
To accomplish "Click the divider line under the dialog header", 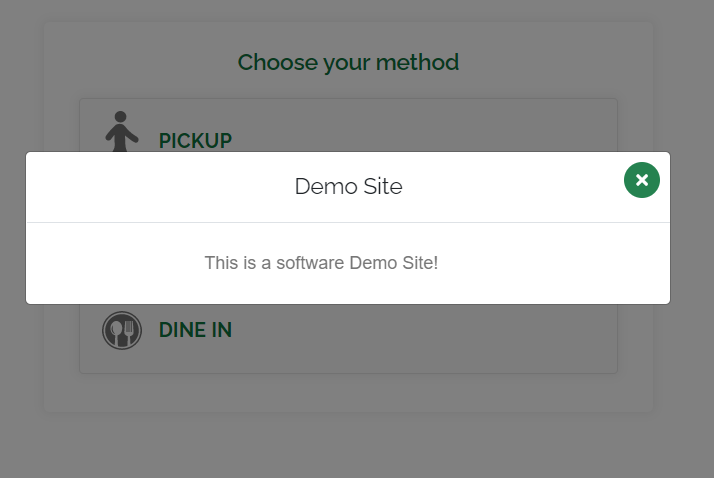I will 348,223.
